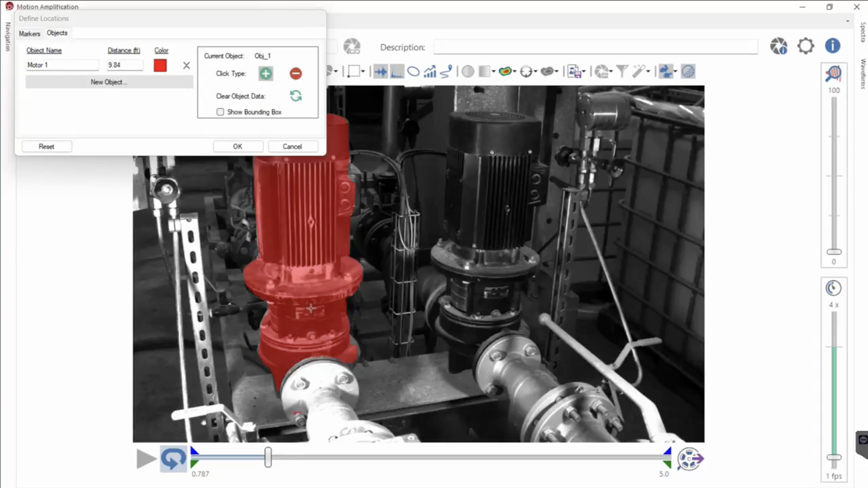Toggle the loop playback button
Screen dimensions: 868x488
173,458
